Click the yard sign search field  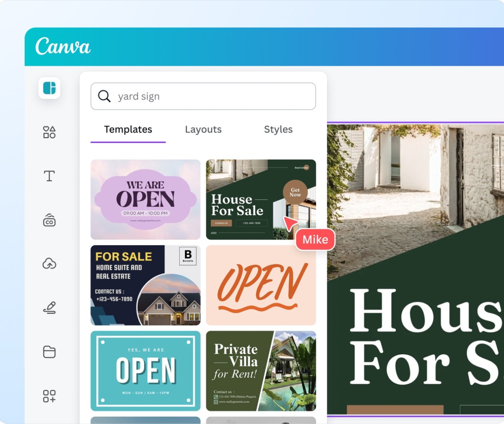[212, 96]
